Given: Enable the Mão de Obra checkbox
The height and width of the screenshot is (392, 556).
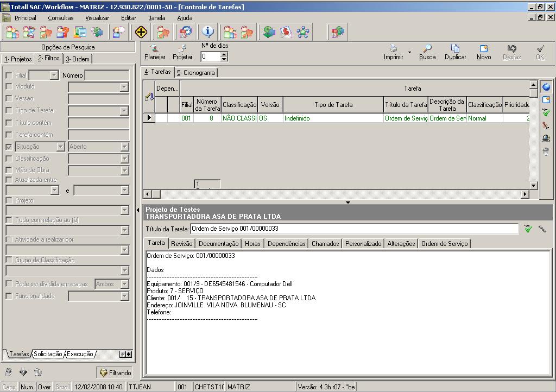Looking at the screenshot, I should 9,170.
